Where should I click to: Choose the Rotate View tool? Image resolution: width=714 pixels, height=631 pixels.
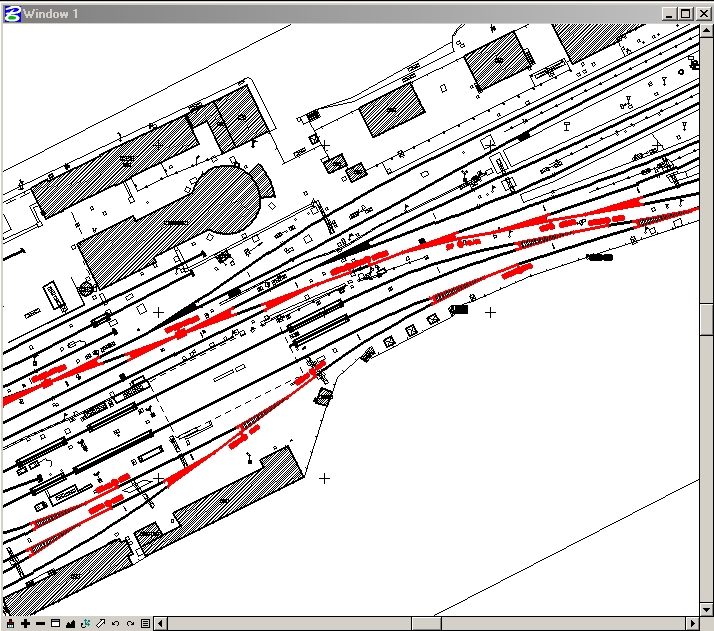pyautogui.click(x=85, y=624)
